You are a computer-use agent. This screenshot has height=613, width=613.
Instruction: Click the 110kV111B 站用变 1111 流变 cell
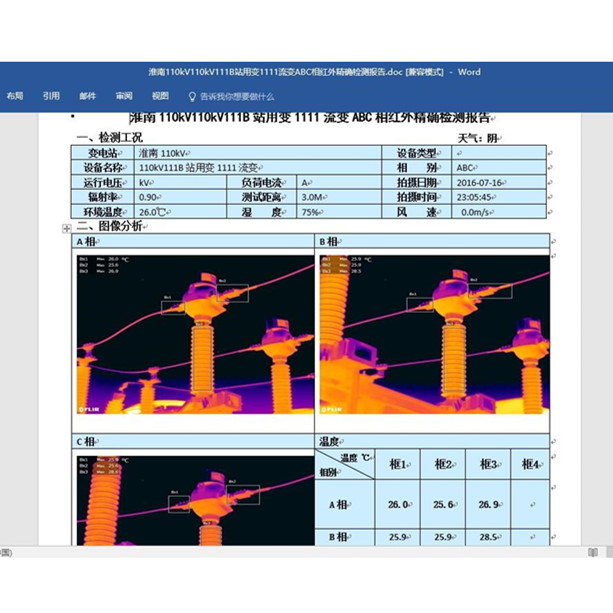[258, 168]
